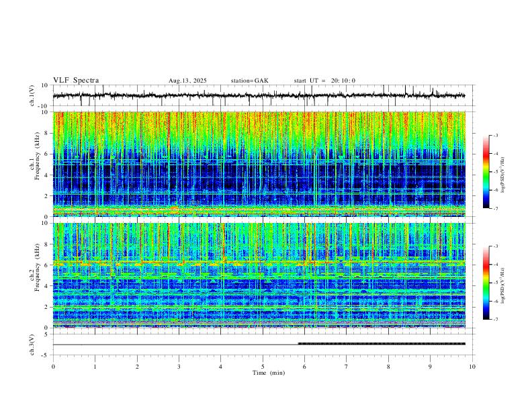The image size is (532, 411).
Task: Click the "ch.1(V)" waveform axis label
Action: coord(32,95)
